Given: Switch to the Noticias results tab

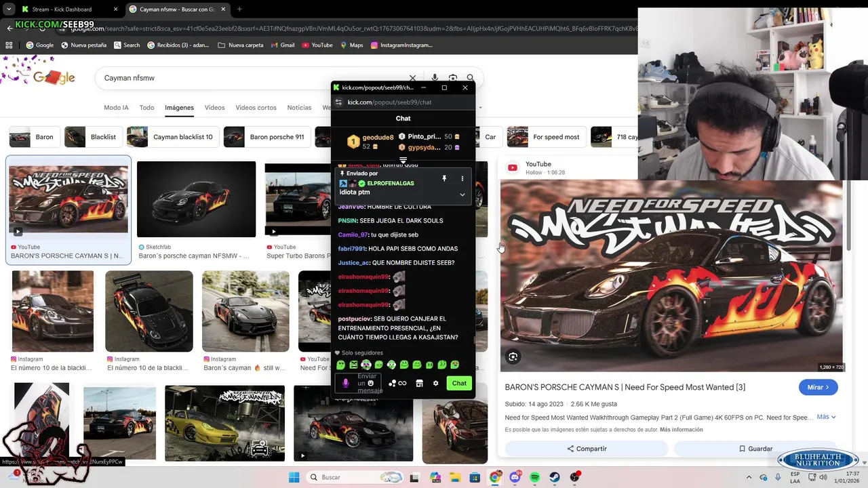Looking at the screenshot, I should click(x=299, y=108).
